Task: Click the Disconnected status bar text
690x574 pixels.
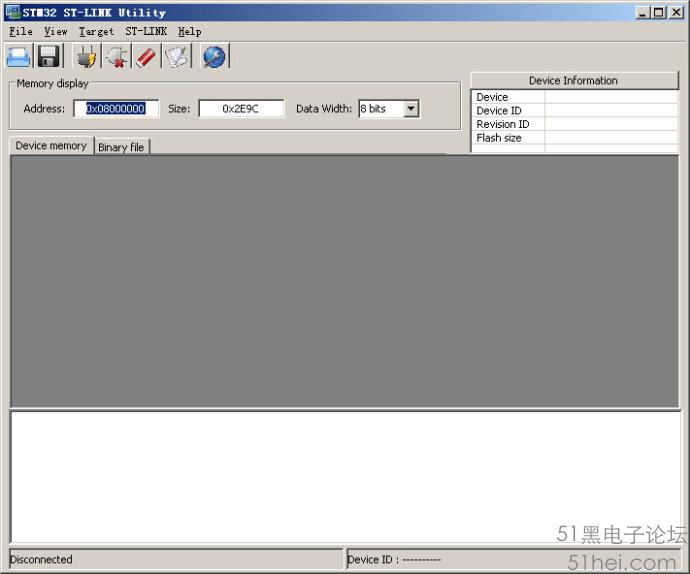Action: (41, 559)
